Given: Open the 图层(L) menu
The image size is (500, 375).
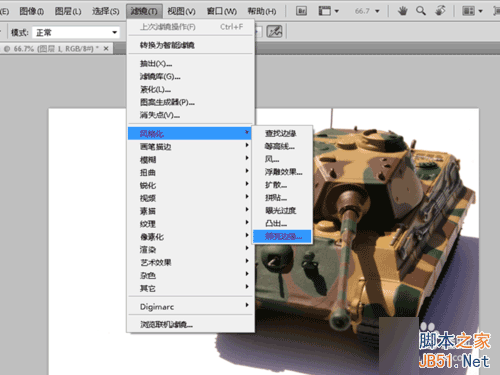Looking at the screenshot, I should coord(68,11).
